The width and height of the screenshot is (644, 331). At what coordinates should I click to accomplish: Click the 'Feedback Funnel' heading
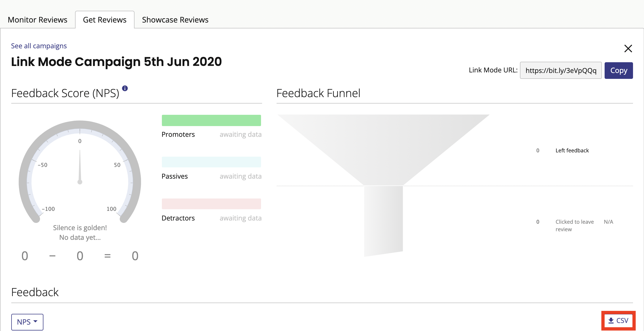click(x=318, y=93)
